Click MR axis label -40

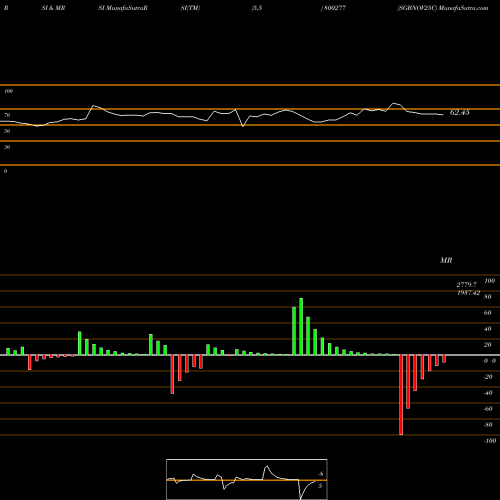click(x=488, y=393)
